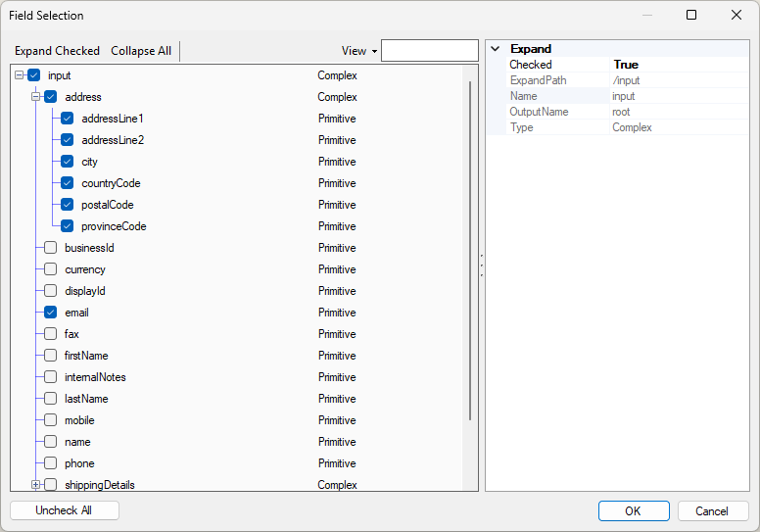The image size is (760, 532).
Task: Uncheck the addressLine1 checkbox
Action: point(67,119)
